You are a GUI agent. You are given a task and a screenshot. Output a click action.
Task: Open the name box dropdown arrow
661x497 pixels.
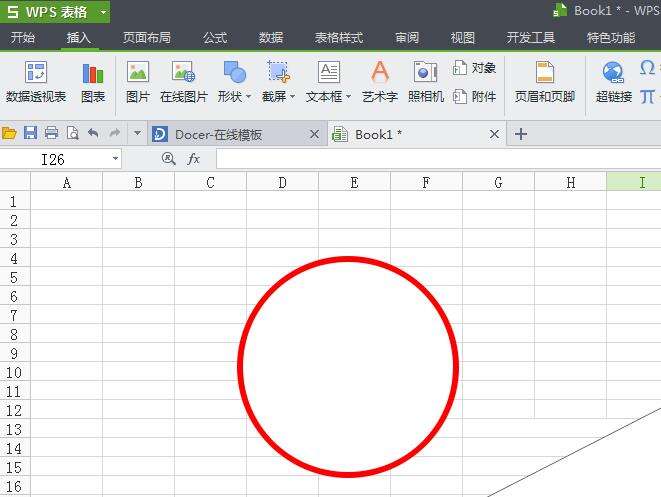tap(115, 159)
